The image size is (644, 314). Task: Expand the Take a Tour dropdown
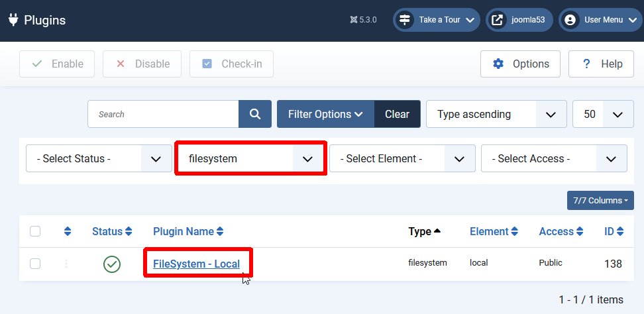(x=437, y=20)
